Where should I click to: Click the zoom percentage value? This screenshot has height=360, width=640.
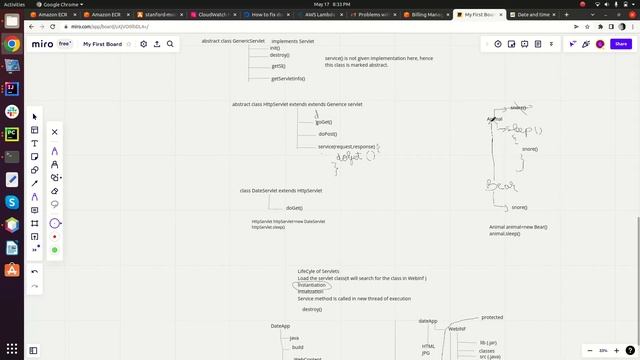(603, 351)
